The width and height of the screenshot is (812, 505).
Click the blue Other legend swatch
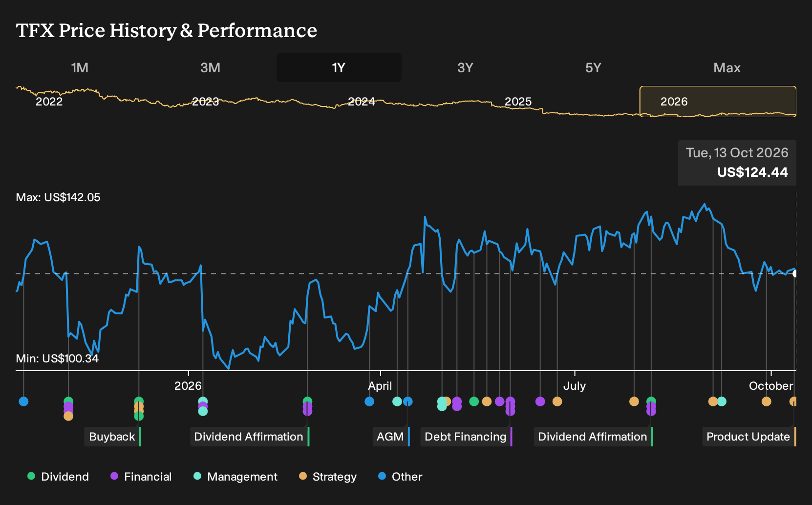(x=382, y=476)
